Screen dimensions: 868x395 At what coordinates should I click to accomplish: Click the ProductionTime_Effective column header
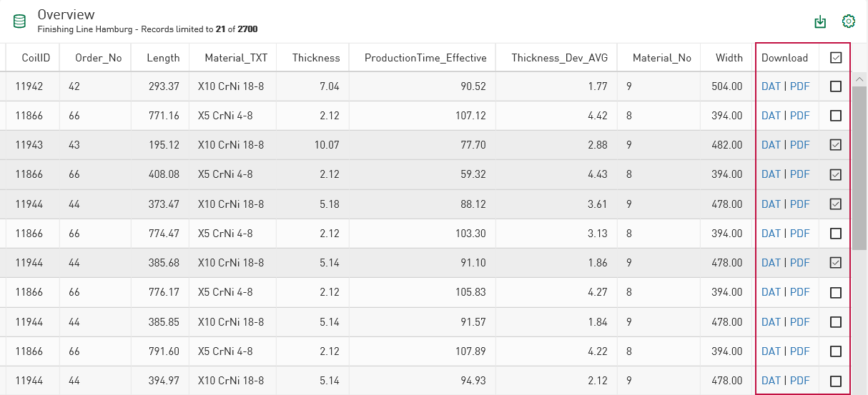coord(425,58)
